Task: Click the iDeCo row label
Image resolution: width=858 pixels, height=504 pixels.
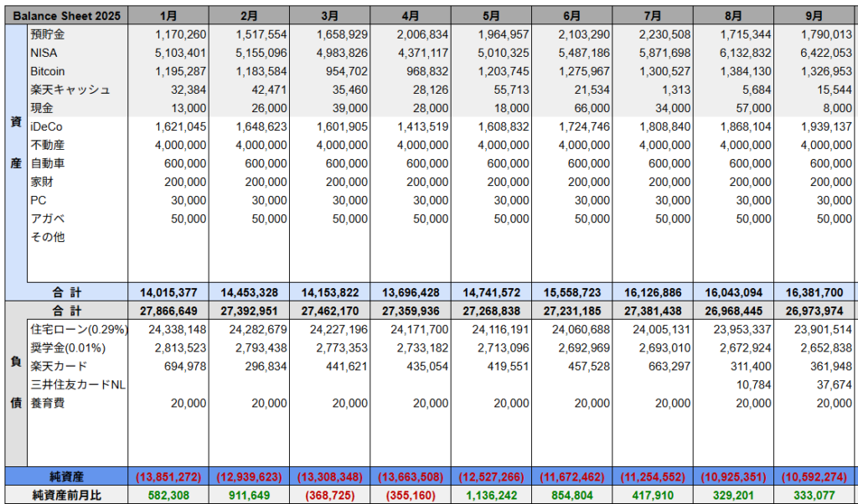Action: (47, 126)
